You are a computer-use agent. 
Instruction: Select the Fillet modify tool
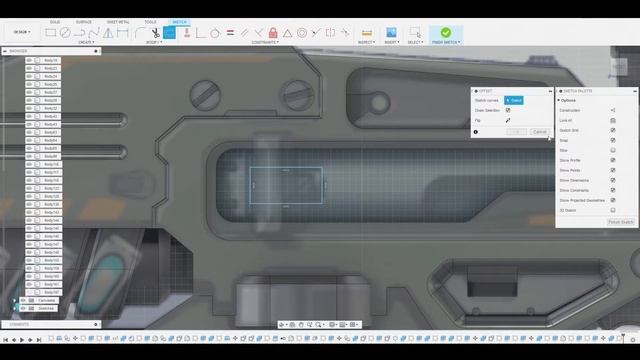tap(140, 33)
